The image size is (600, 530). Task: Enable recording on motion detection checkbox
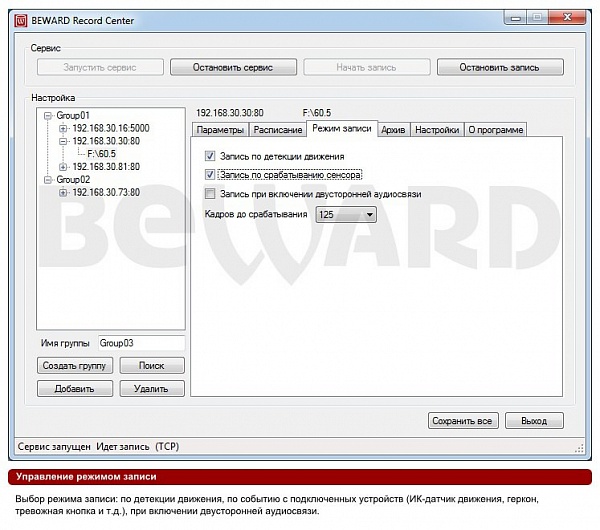tap(210, 156)
